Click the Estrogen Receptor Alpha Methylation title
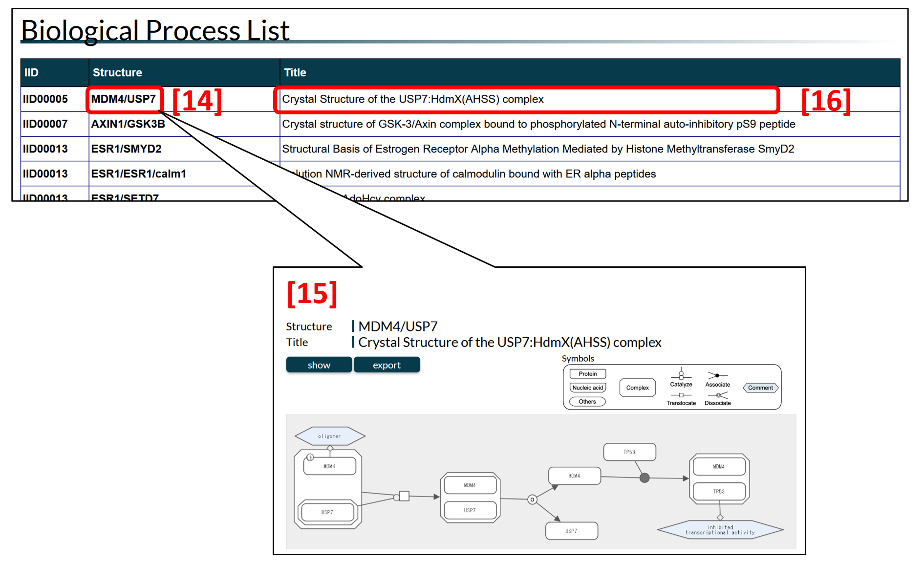The height and width of the screenshot is (565, 924). (x=538, y=149)
